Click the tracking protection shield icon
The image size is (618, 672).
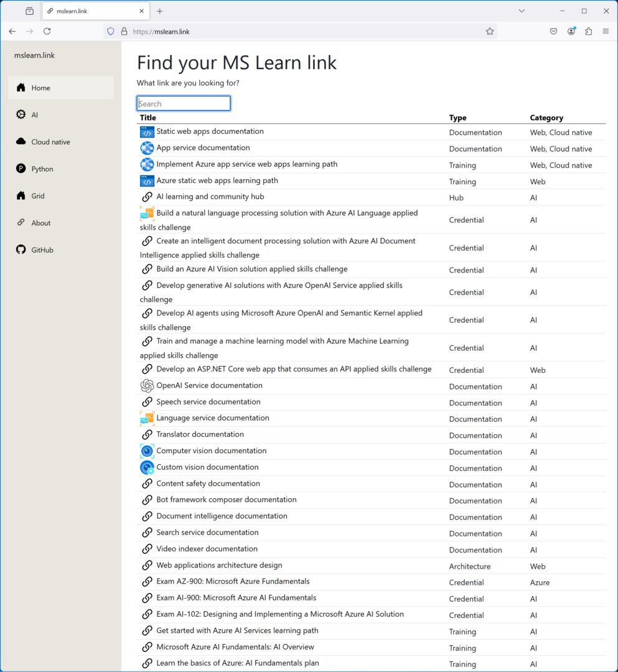(111, 31)
